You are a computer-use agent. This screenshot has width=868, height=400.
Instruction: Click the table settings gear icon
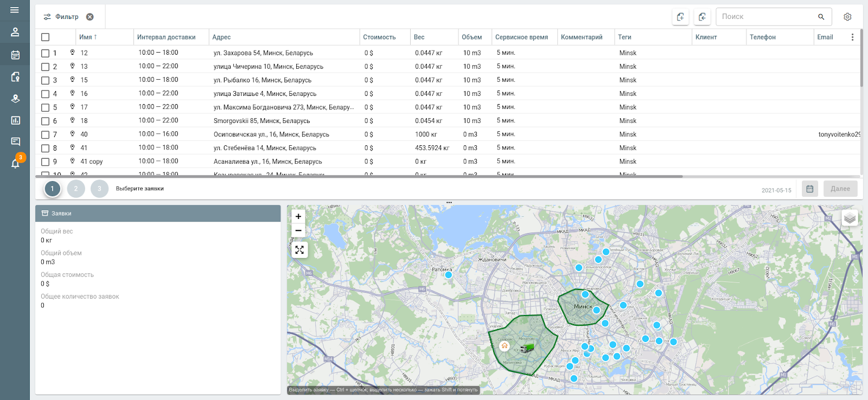coord(847,17)
